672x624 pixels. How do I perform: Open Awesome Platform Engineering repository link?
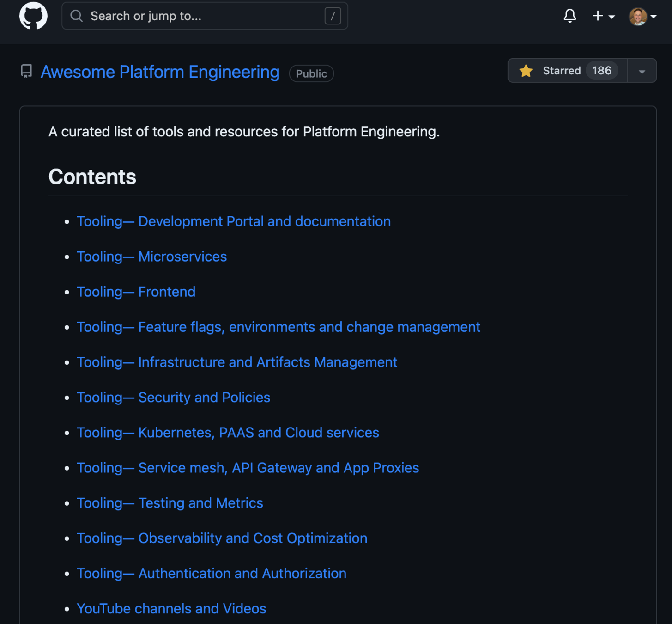click(160, 72)
